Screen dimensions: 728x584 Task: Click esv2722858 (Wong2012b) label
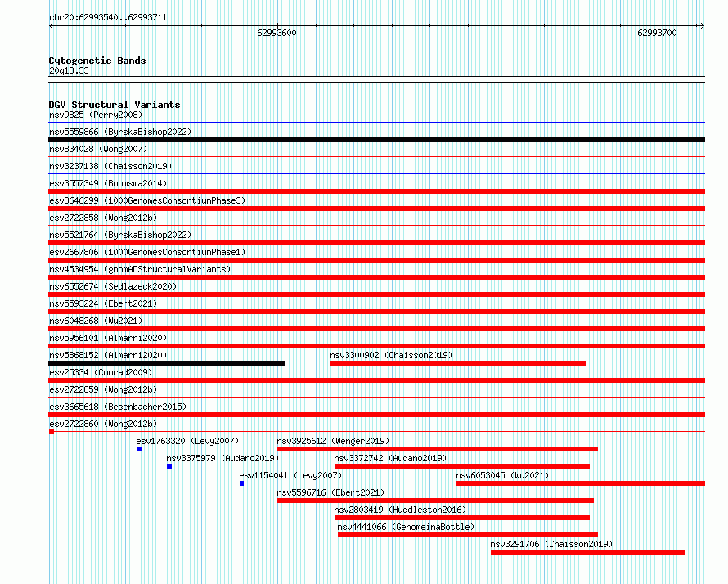(x=103, y=218)
